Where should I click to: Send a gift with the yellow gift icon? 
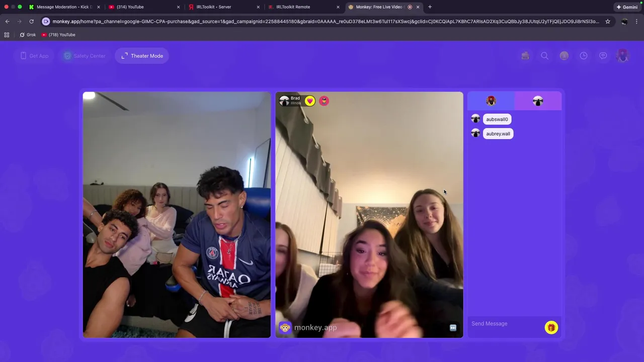point(551,328)
